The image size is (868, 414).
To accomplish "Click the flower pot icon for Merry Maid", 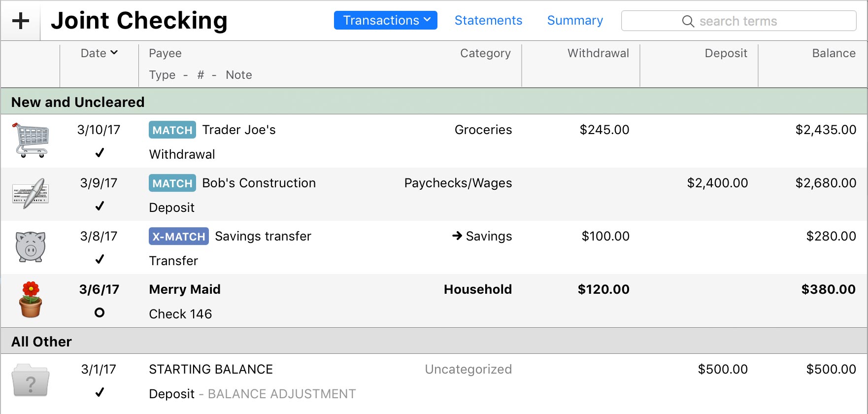I will (x=31, y=300).
